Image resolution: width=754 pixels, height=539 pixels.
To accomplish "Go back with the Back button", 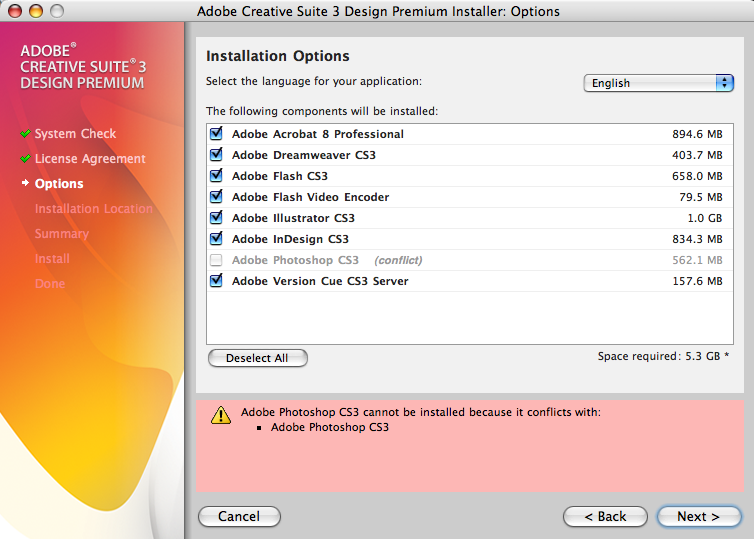I will tap(605, 516).
